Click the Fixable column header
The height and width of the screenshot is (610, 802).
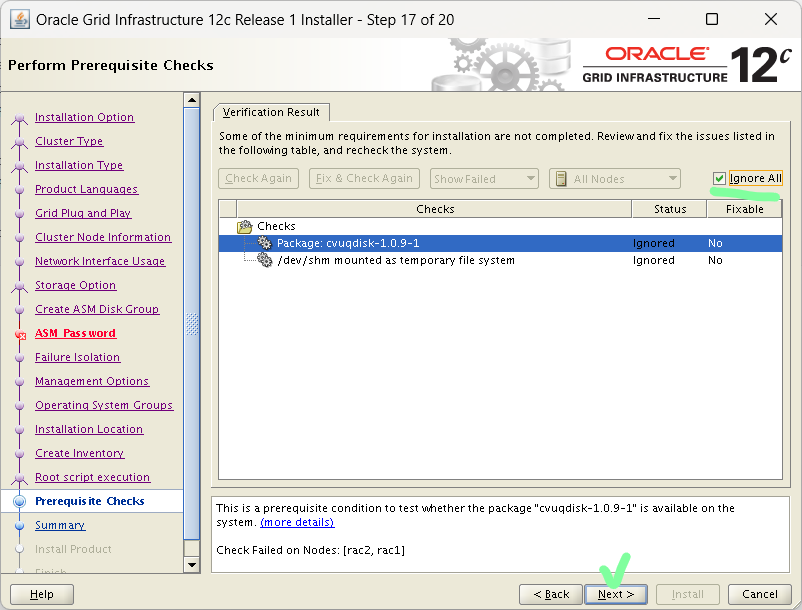[745, 209]
